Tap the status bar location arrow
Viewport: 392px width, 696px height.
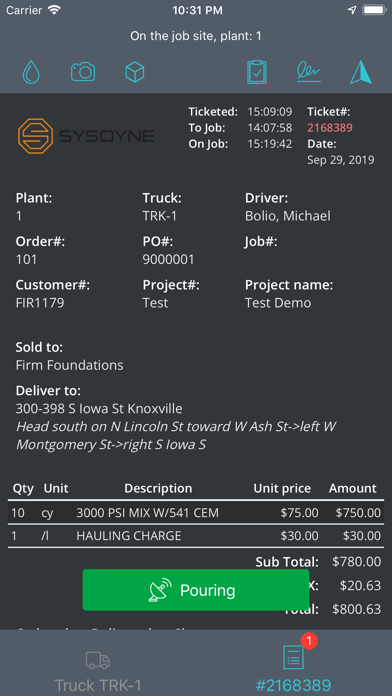pyautogui.click(x=352, y=10)
